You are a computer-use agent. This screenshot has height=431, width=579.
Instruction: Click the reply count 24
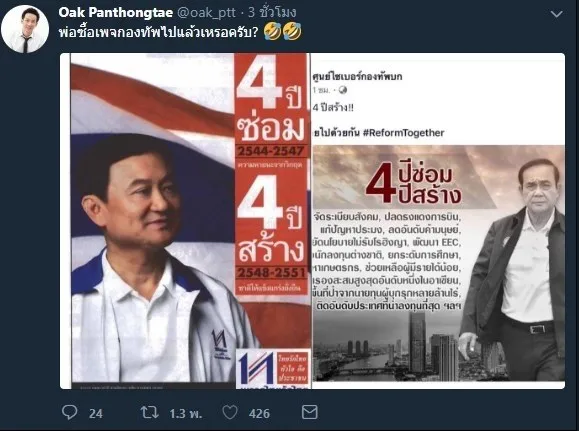tap(96, 413)
